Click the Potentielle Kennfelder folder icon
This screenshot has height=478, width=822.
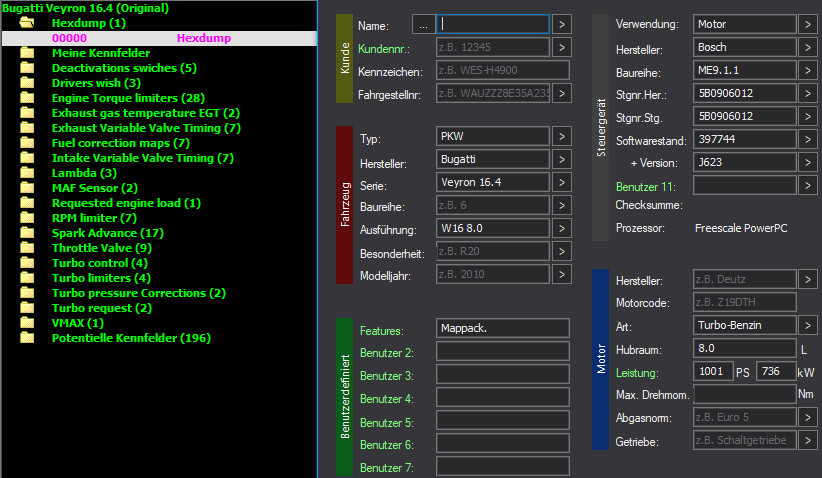(x=27, y=338)
